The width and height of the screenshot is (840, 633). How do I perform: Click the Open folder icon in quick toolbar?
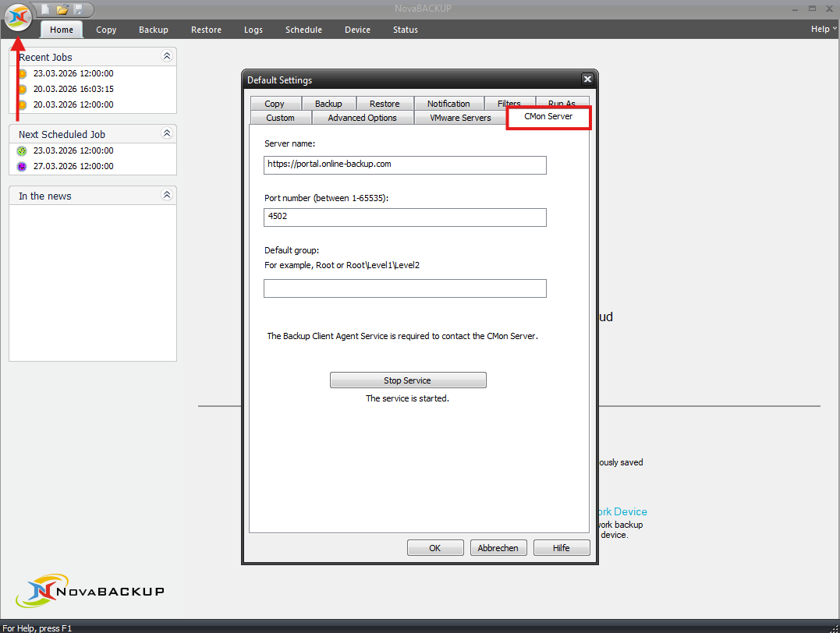(x=62, y=9)
